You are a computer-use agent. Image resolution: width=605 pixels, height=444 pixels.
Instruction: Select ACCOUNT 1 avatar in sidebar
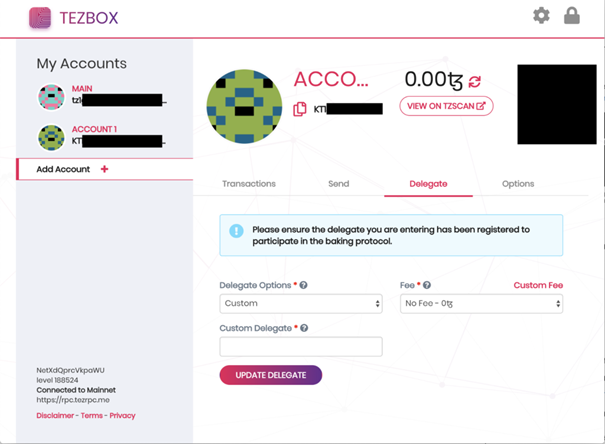tap(51, 138)
